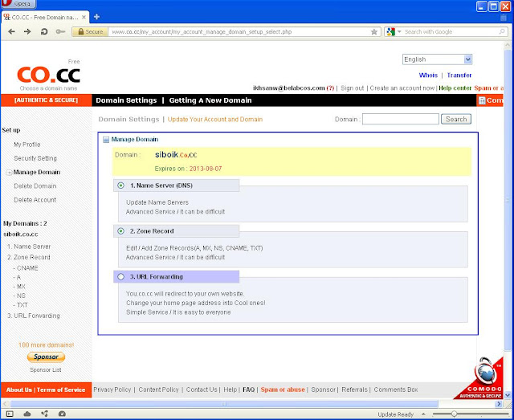Open the Terms of Service footer link
Viewport: 514px width, 420px height.
pos(61,389)
